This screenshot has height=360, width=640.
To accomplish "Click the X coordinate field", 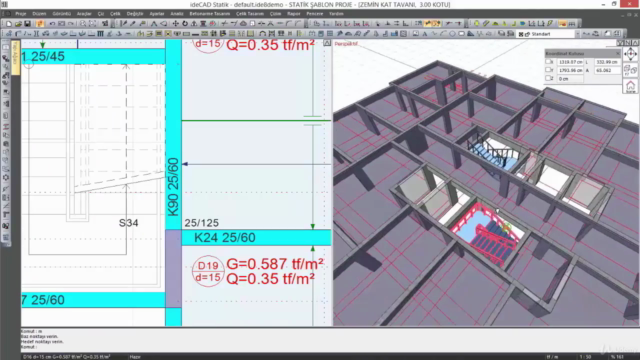I will (x=570, y=62).
